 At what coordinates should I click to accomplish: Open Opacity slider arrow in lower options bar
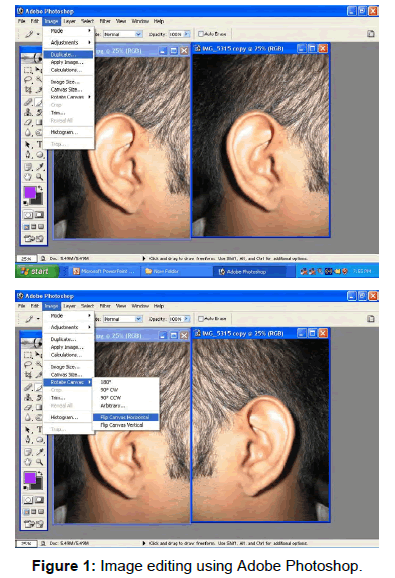click(x=187, y=318)
